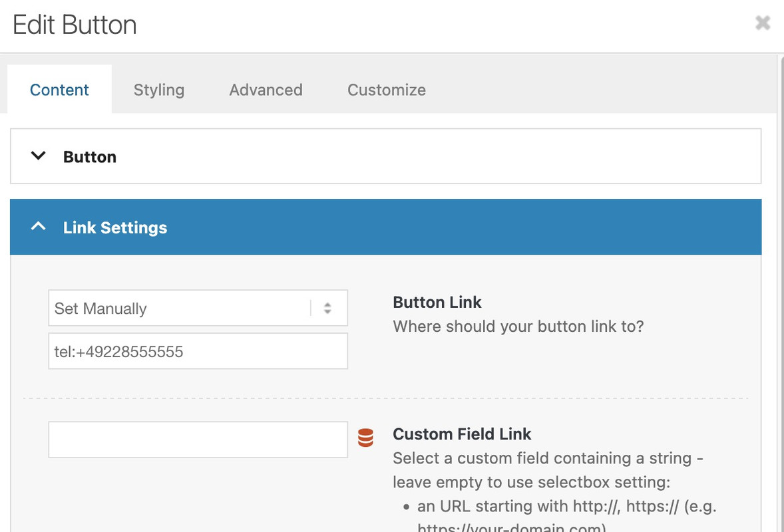Collapse Link Settings using its up chevron
The height and width of the screenshot is (532, 784).
click(38, 227)
